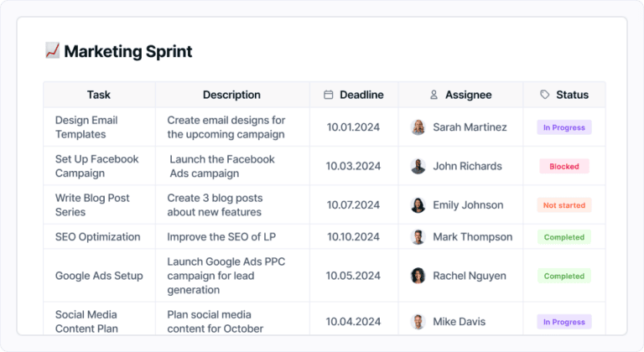Click Sarah Martinez's avatar
Screen dimensions: 644x352
pos(418,127)
